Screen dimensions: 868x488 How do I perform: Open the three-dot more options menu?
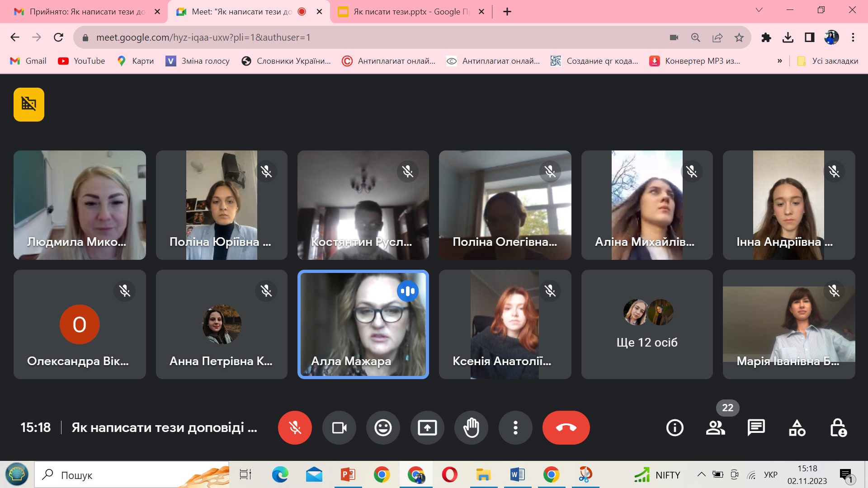(515, 427)
